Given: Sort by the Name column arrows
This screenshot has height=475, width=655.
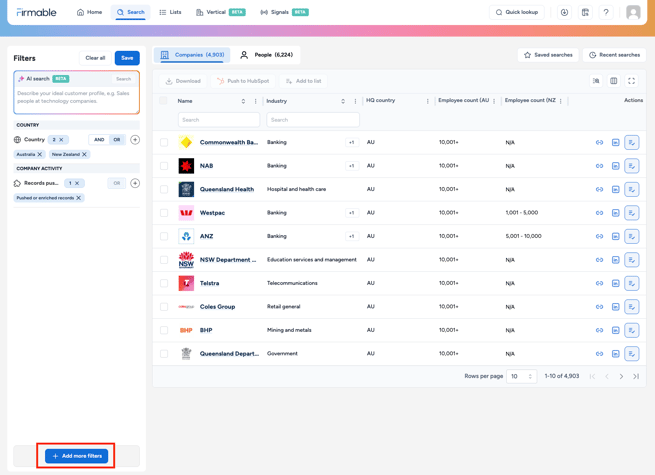Looking at the screenshot, I should coord(243,101).
